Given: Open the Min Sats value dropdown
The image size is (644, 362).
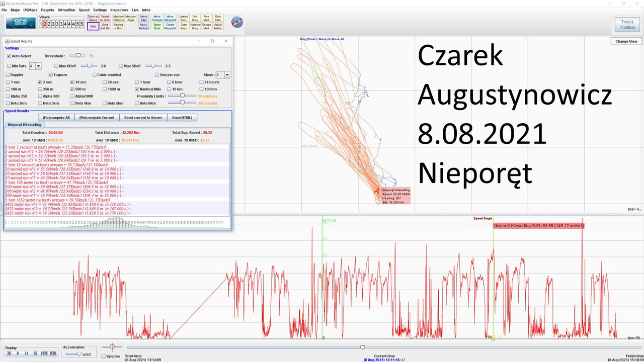Looking at the screenshot, I should (39, 66).
